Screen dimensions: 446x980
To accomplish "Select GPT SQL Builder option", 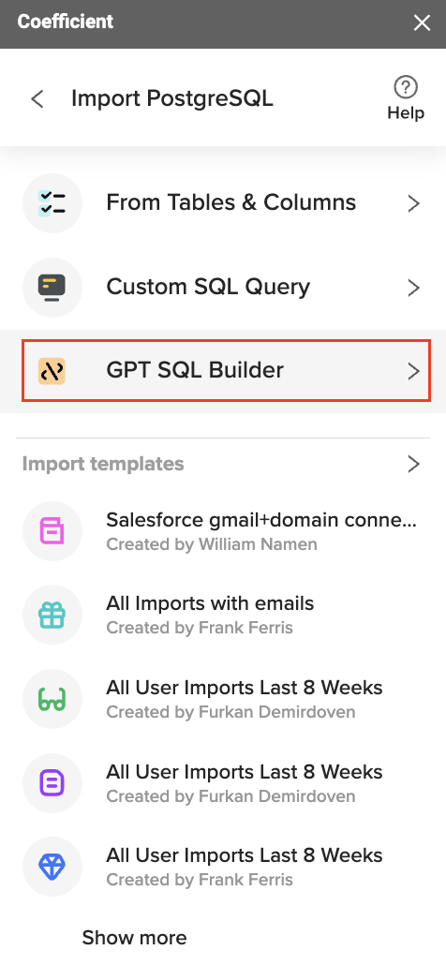I will coord(226,371).
